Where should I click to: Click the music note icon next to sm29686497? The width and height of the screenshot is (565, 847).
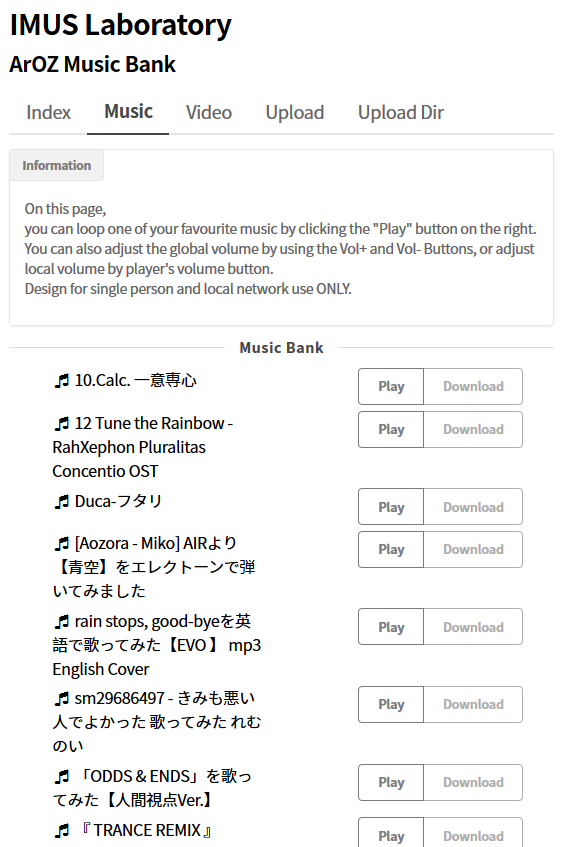(62, 699)
